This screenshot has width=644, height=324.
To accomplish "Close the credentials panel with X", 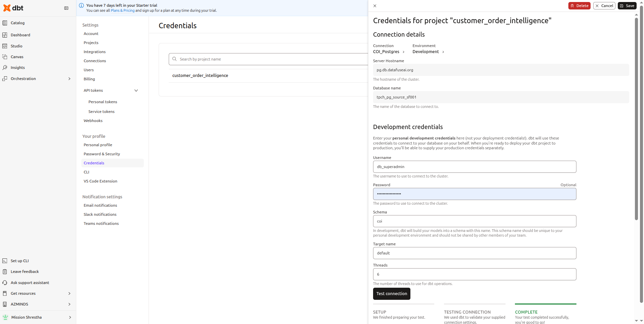I will 375,6.
